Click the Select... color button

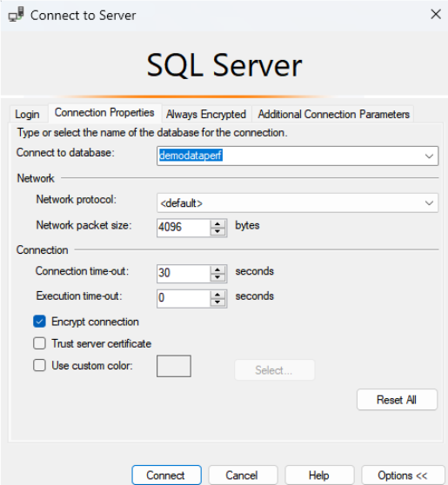[275, 370]
